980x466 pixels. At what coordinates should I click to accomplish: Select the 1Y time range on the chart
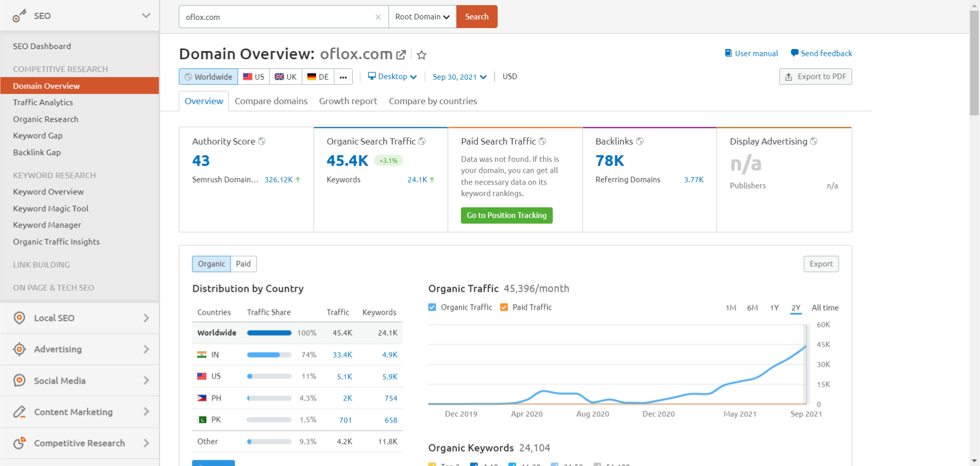774,308
